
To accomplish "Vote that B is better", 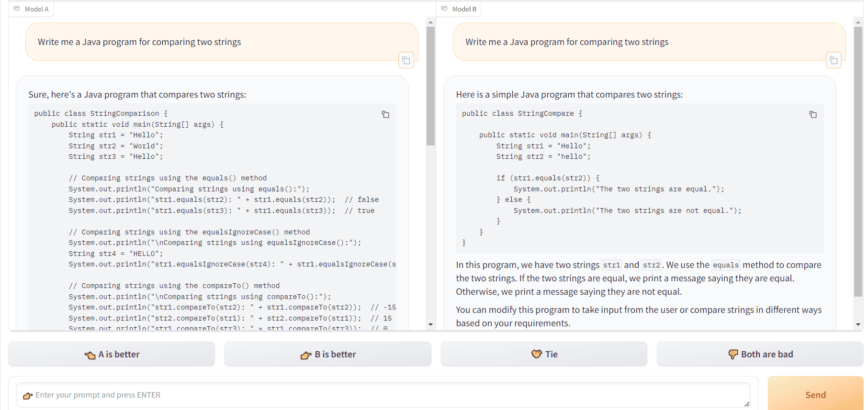I will [328, 355].
